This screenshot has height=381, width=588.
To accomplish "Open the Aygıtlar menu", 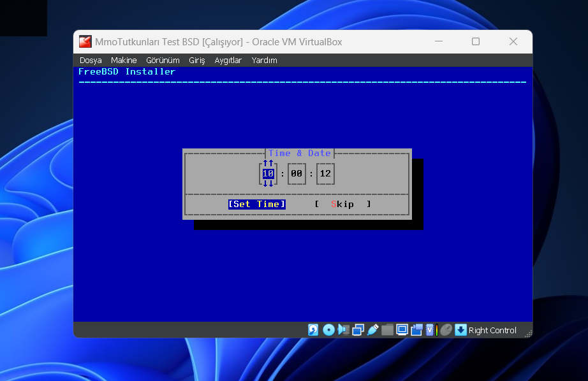I will pos(228,61).
